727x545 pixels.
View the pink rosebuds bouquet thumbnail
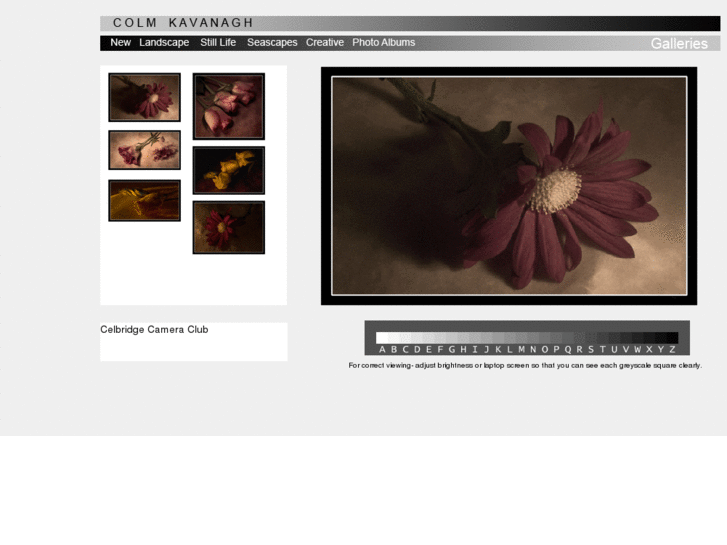tap(229, 106)
